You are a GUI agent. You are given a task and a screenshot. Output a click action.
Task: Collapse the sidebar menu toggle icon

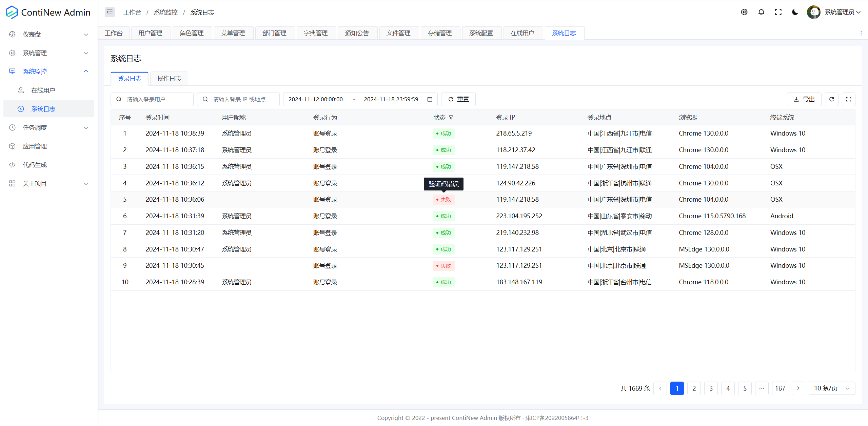point(110,12)
